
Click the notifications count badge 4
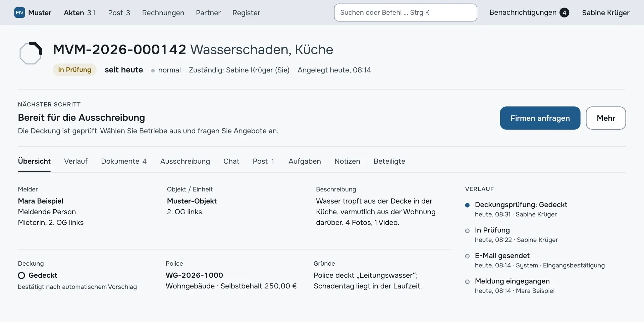point(564,13)
